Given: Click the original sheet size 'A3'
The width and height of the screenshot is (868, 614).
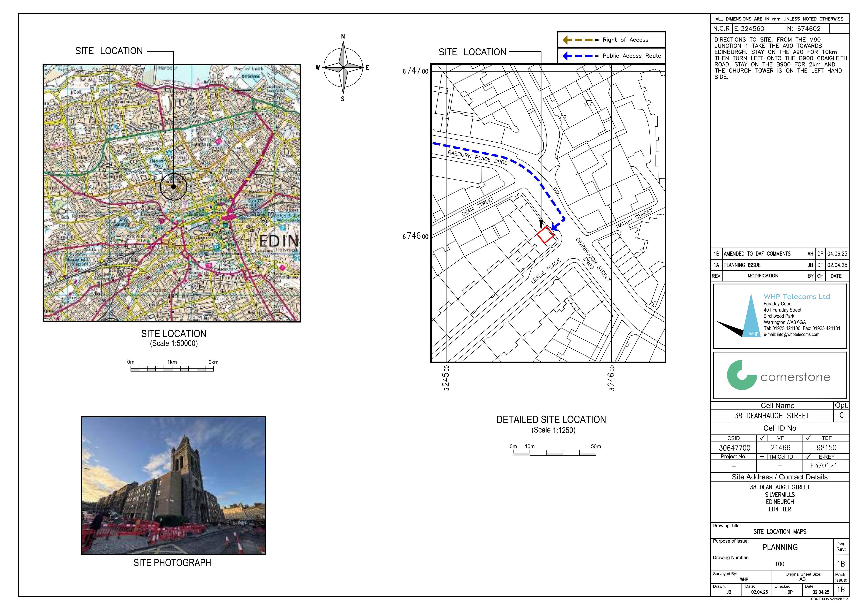Looking at the screenshot, I should (802, 579).
